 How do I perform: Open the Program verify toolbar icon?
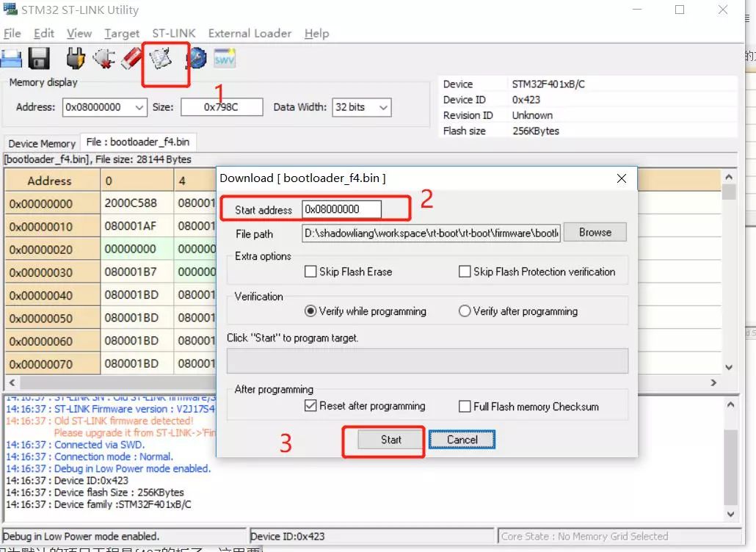coord(161,59)
